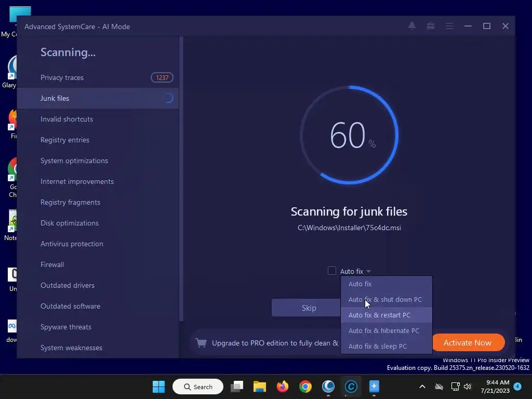The image size is (532, 399).
Task: Choose Auto fix & restart PC
Action: coord(387,315)
